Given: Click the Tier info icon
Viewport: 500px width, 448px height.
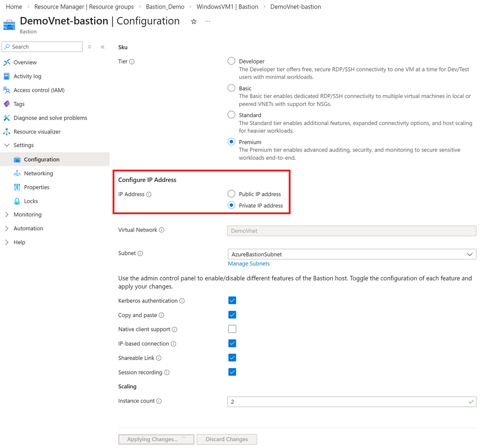Looking at the screenshot, I should coord(132,61).
